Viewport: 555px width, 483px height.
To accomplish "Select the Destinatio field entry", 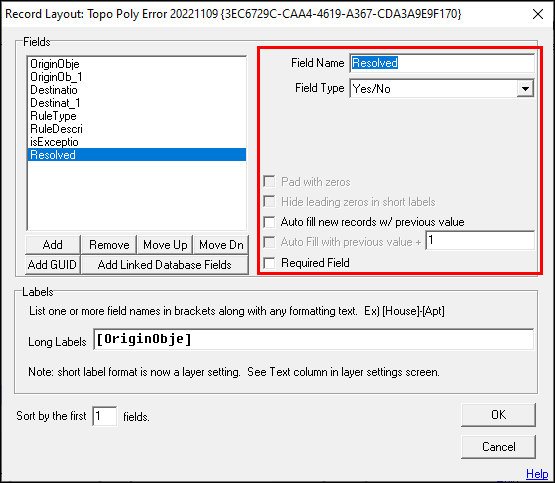I will click(x=137, y=90).
